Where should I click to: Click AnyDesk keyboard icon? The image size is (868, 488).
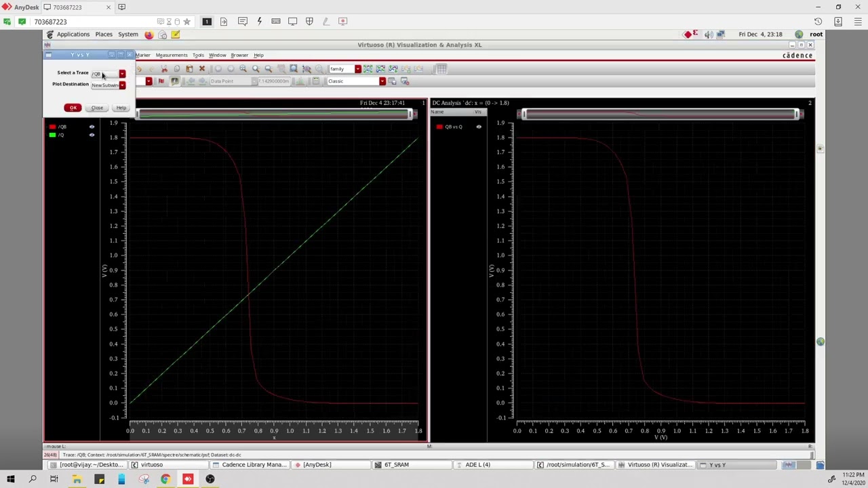(x=276, y=22)
